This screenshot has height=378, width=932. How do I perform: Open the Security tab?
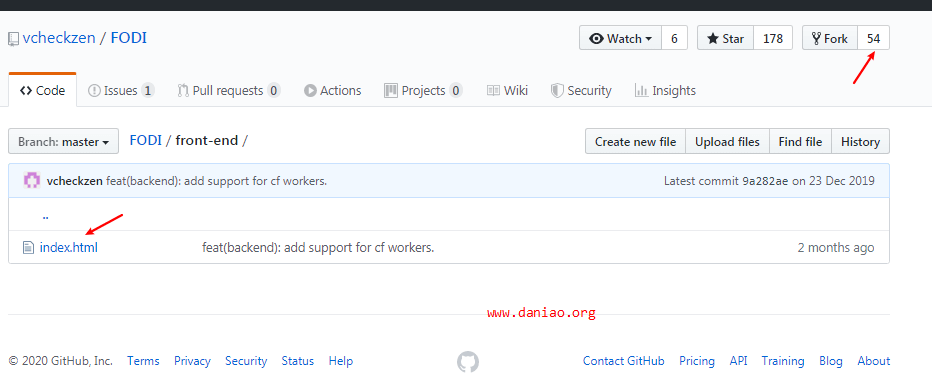click(581, 90)
